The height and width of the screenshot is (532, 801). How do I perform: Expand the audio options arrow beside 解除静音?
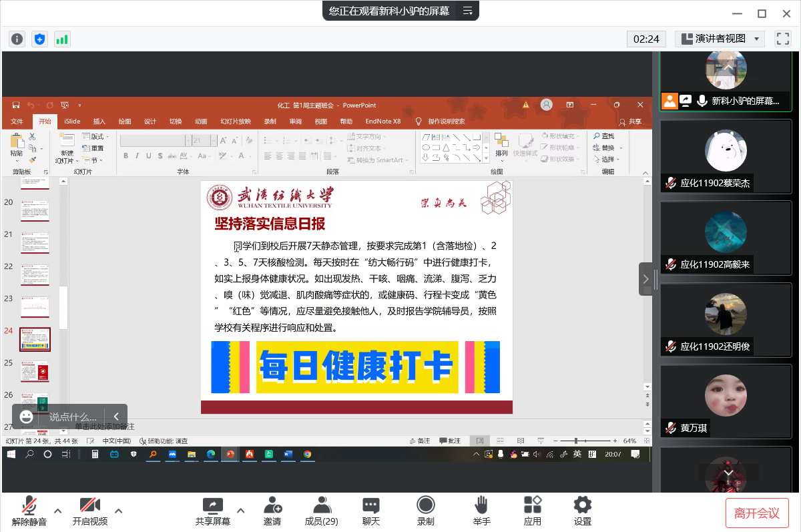58,511
